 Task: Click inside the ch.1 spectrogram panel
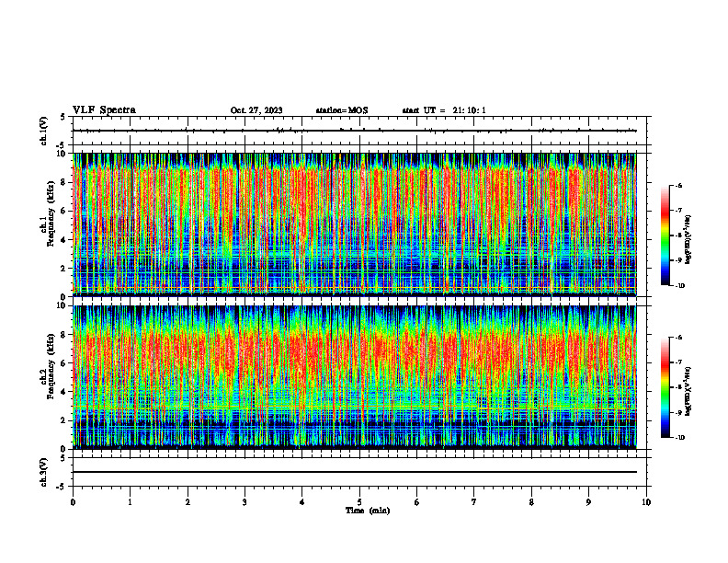(x=355, y=224)
